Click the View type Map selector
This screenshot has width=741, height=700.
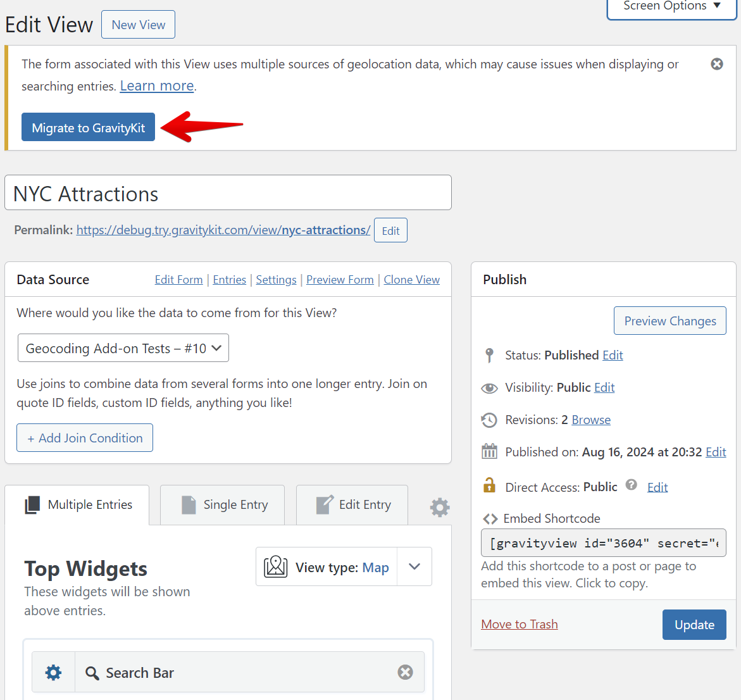point(327,567)
